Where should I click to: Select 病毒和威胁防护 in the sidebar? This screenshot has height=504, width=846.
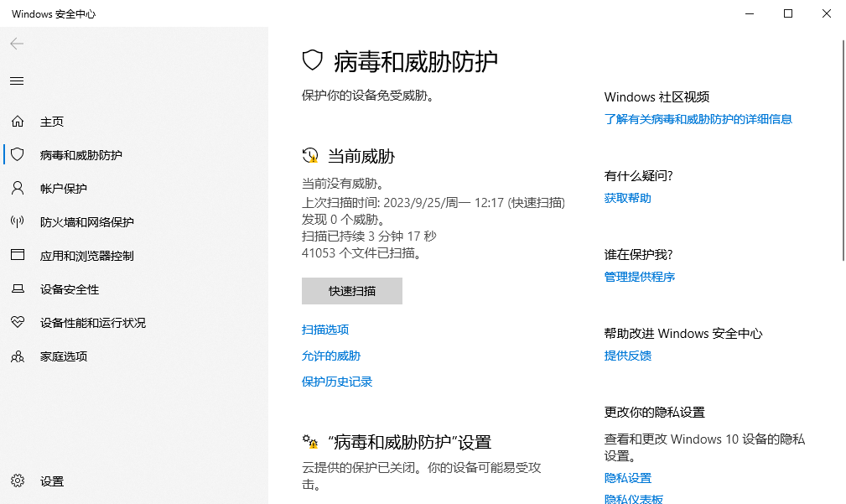tap(81, 155)
